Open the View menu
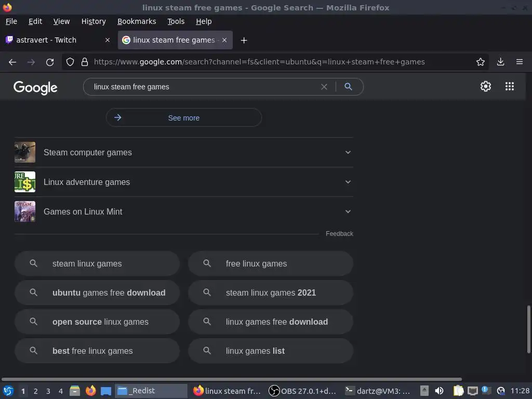Viewport: 532px width, 399px height. pos(61,21)
